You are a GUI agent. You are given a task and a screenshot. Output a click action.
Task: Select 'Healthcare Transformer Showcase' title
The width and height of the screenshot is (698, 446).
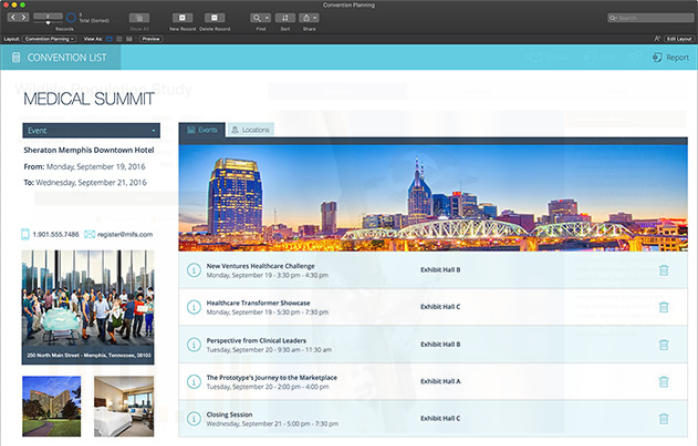(258, 303)
